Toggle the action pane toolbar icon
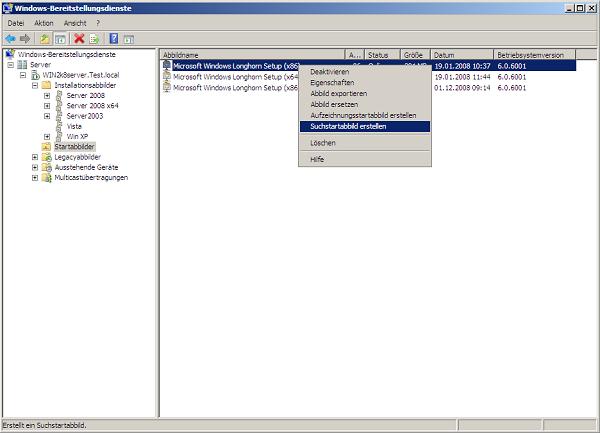The width and height of the screenshot is (600, 433). (x=129, y=39)
